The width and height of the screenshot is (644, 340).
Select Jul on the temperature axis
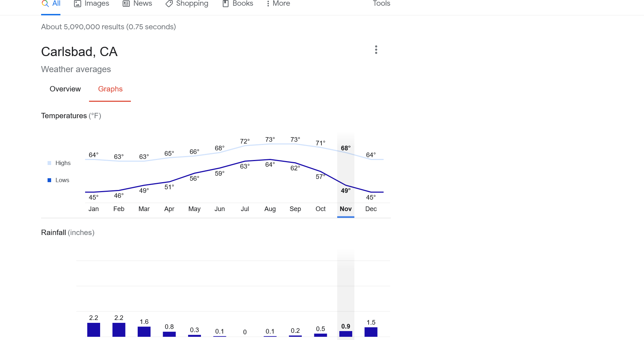pyautogui.click(x=245, y=209)
